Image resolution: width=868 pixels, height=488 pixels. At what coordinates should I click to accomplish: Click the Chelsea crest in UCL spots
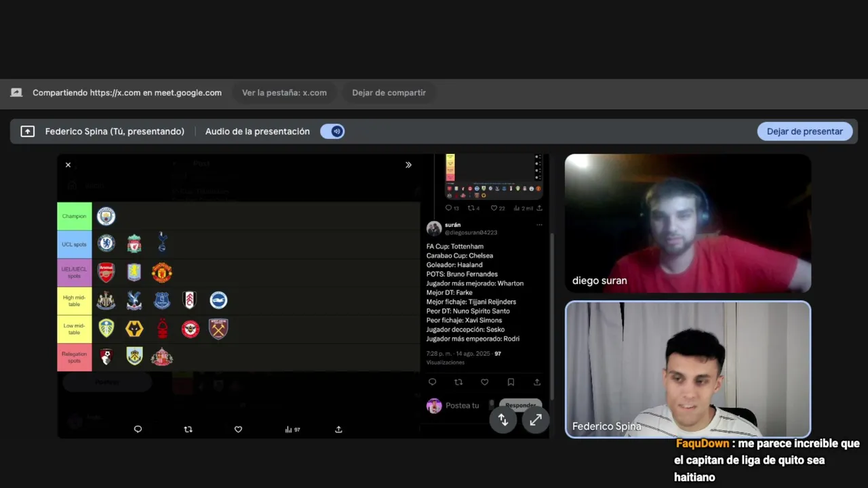106,243
